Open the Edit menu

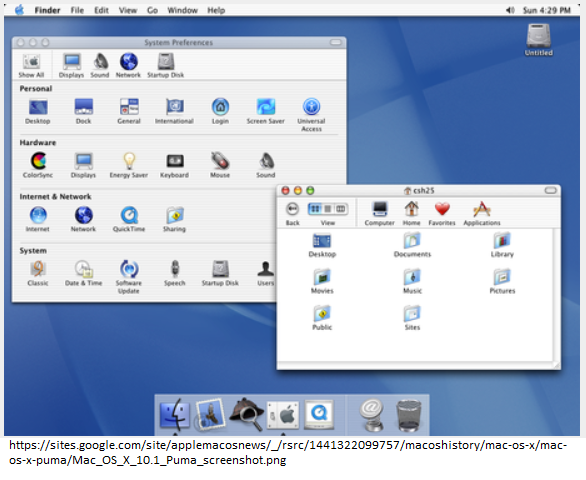click(101, 10)
